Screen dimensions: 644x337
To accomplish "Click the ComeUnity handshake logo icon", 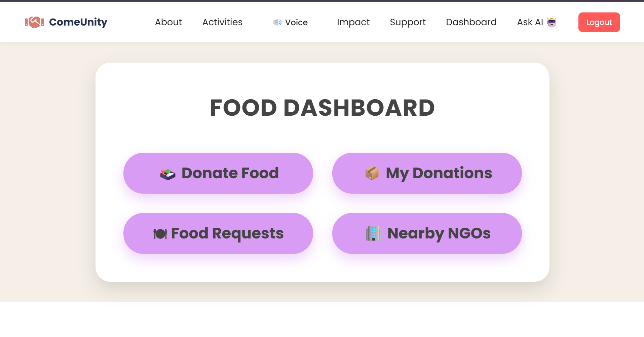I will [x=34, y=22].
